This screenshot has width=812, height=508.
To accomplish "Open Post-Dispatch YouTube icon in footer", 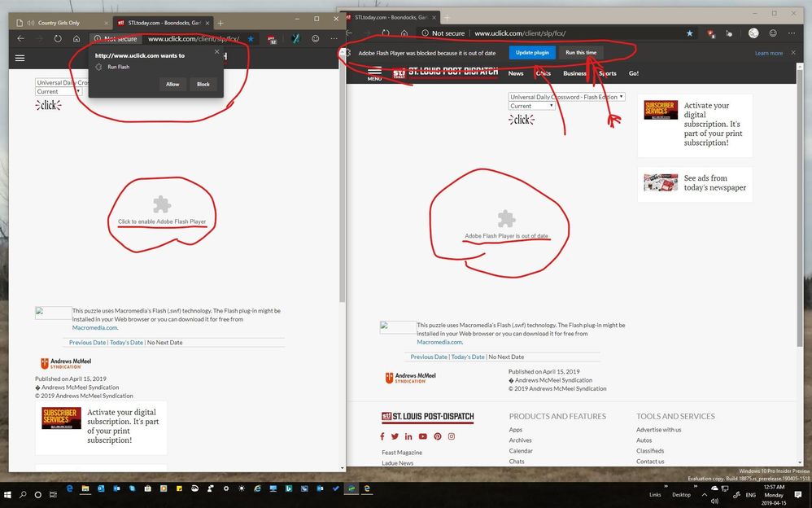I will [x=422, y=436].
